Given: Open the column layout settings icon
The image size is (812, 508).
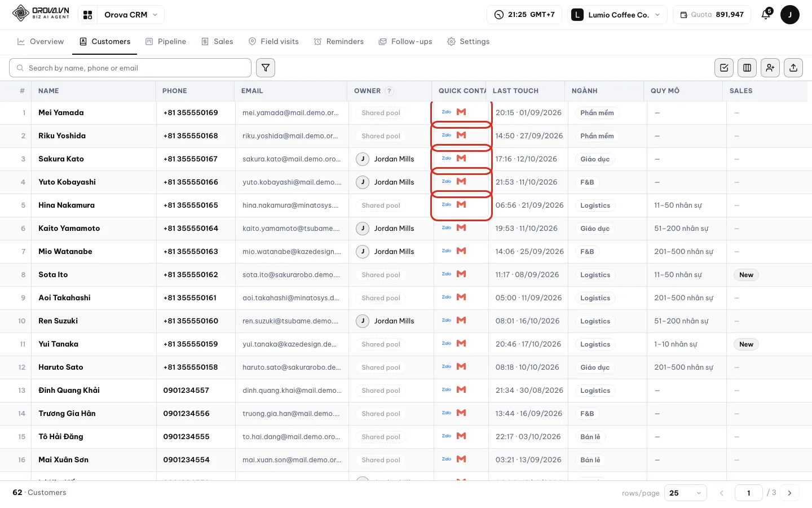Looking at the screenshot, I should (x=747, y=68).
